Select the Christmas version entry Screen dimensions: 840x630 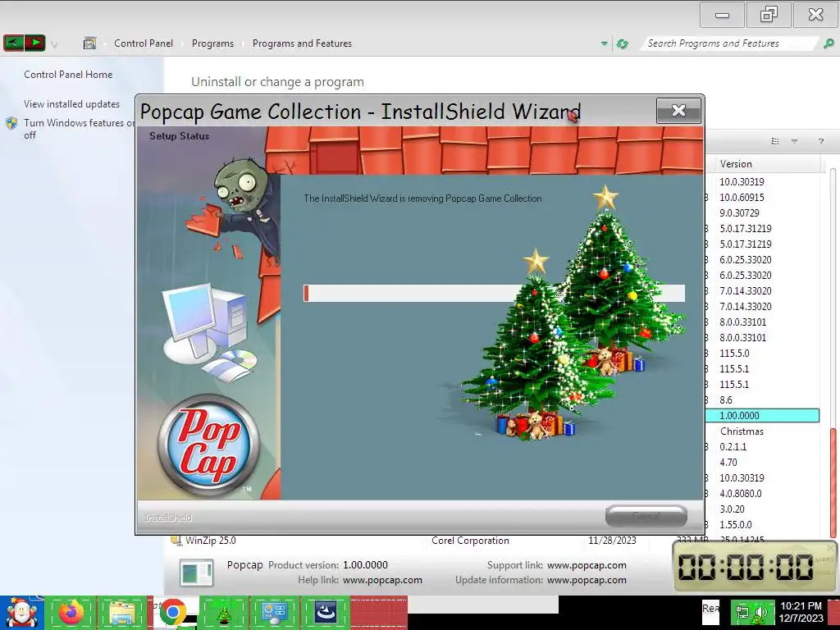(x=742, y=431)
